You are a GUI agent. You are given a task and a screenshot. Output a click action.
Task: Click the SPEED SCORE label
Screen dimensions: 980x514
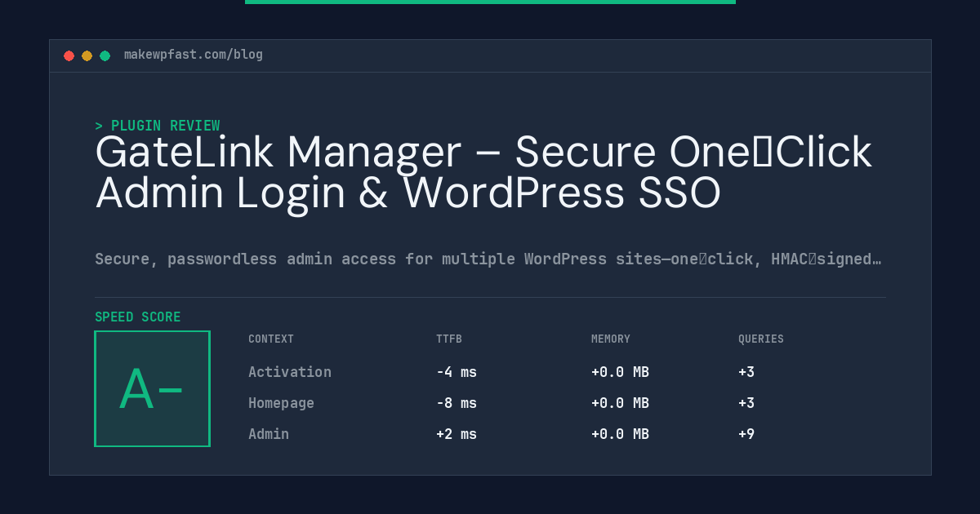pyautogui.click(x=138, y=317)
